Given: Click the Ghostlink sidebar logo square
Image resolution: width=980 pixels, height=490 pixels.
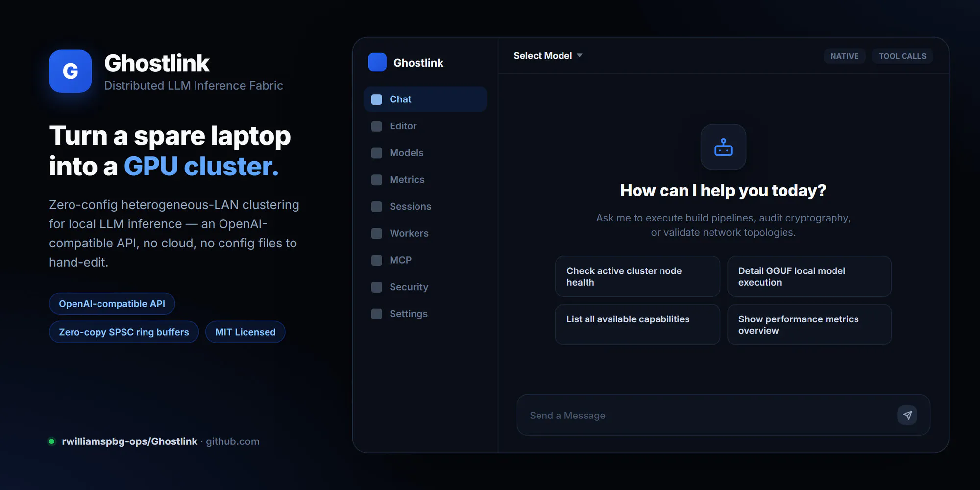Looking at the screenshot, I should coord(377,62).
